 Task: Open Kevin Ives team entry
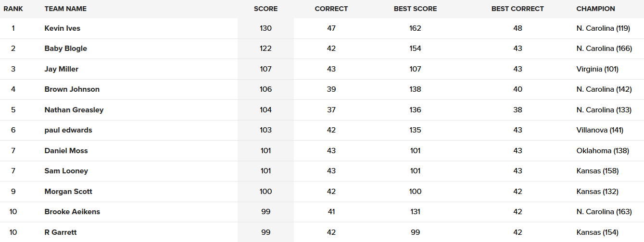tap(63, 28)
